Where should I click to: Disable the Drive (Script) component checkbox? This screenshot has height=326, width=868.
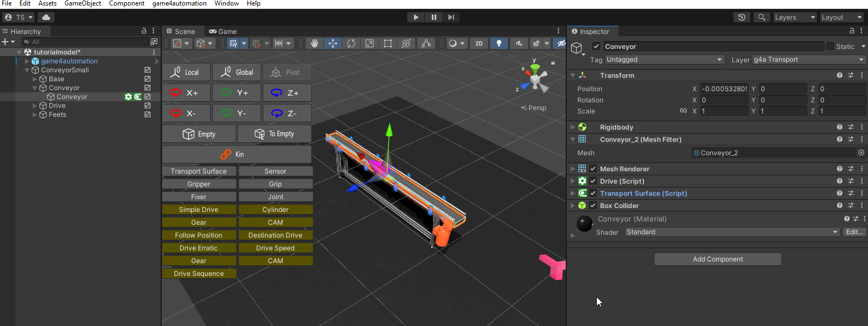[x=593, y=181]
